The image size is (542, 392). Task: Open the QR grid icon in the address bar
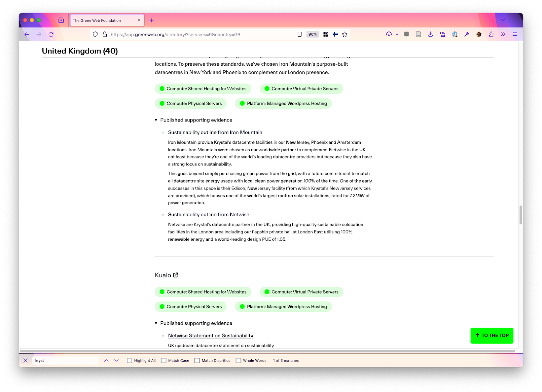[326, 35]
